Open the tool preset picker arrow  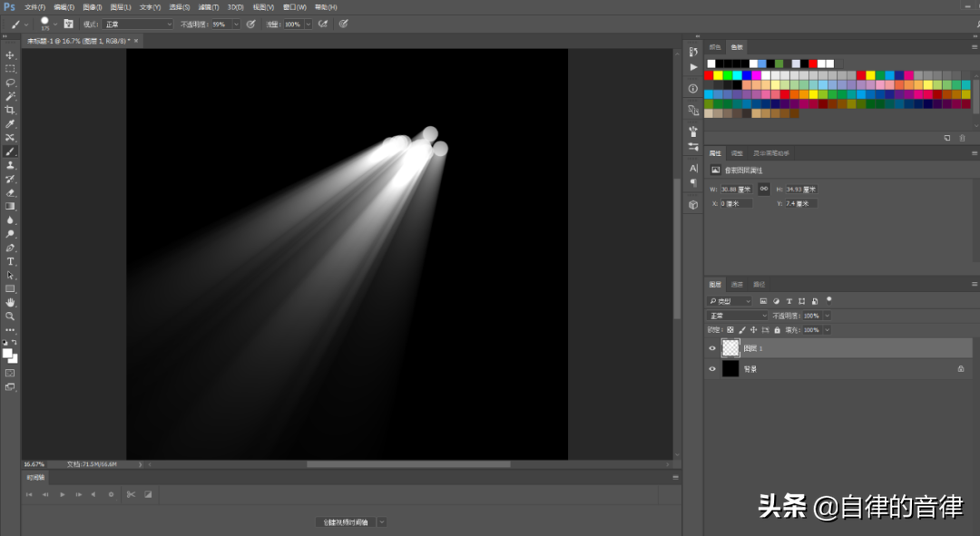coord(26,24)
